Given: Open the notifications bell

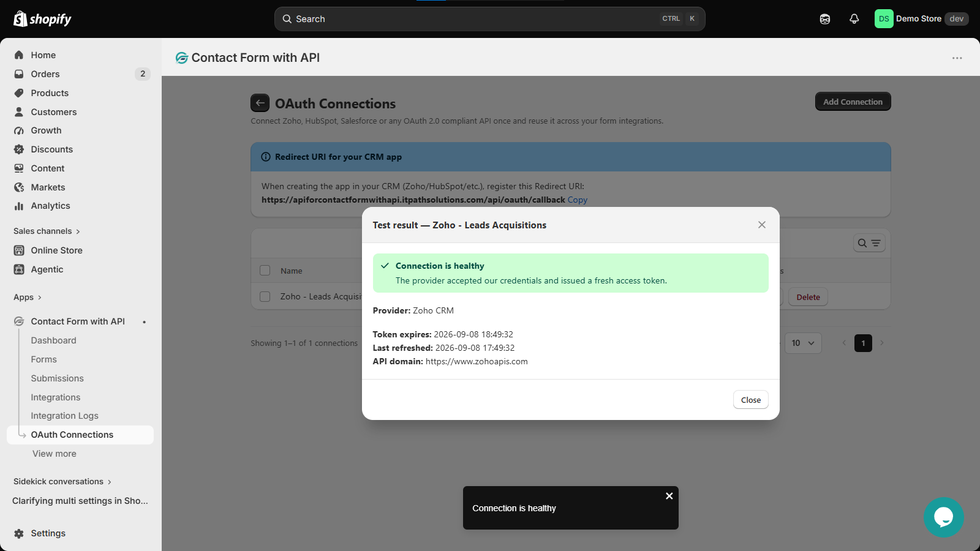Looking at the screenshot, I should click(x=854, y=19).
